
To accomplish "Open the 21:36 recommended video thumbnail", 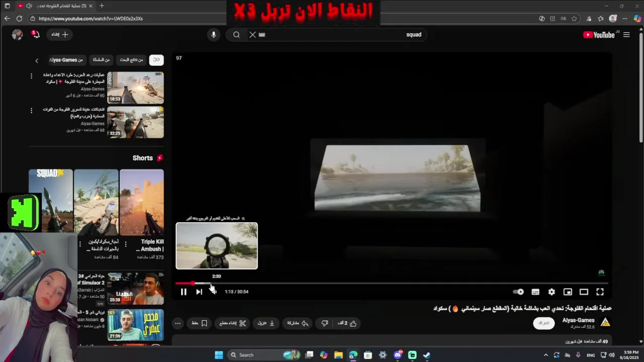I will click(x=135, y=325).
